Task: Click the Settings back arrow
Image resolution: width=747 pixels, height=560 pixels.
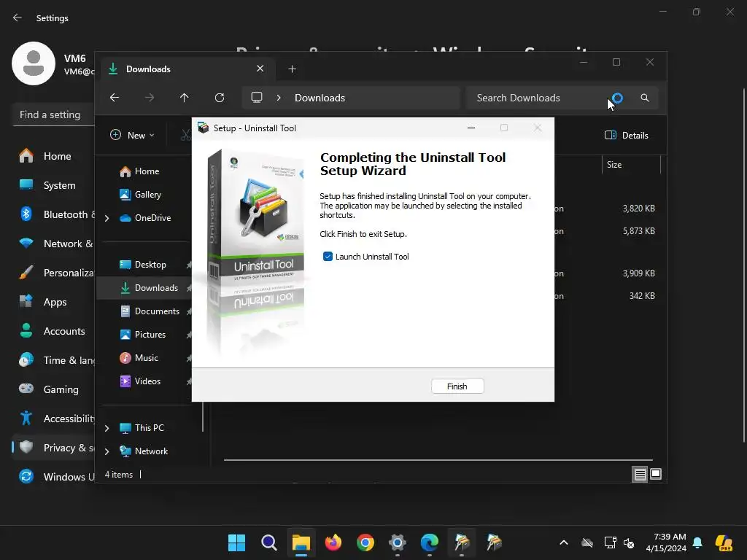Action: (18, 17)
